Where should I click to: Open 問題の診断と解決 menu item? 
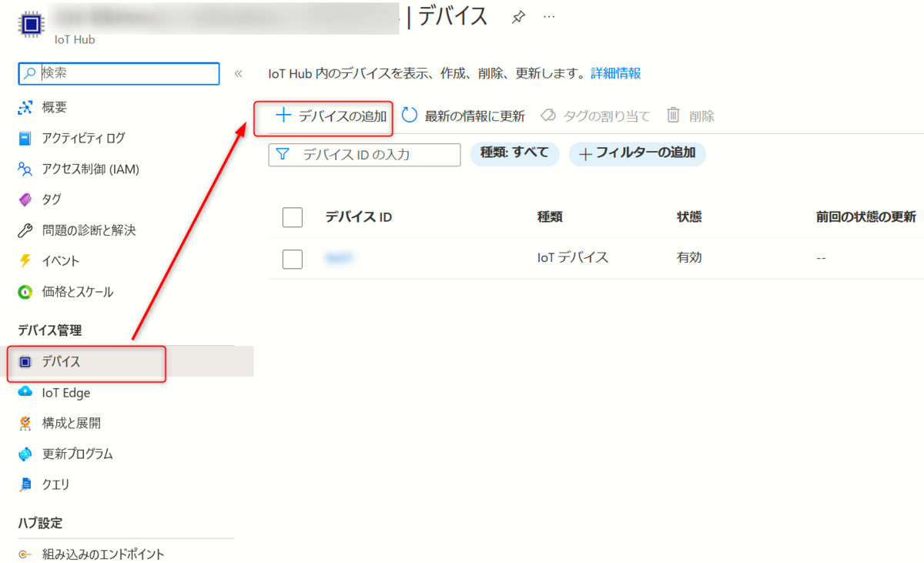(89, 230)
